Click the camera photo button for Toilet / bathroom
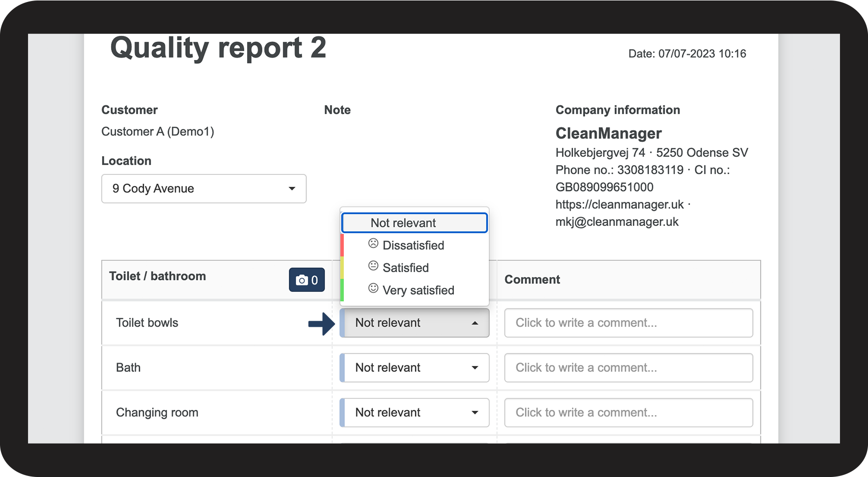This screenshot has height=477, width=868. coord(307,280)
